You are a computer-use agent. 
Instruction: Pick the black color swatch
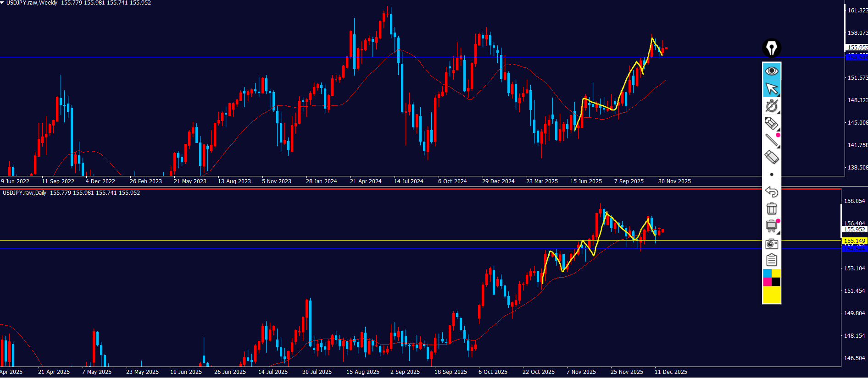[x=776, y=282]
